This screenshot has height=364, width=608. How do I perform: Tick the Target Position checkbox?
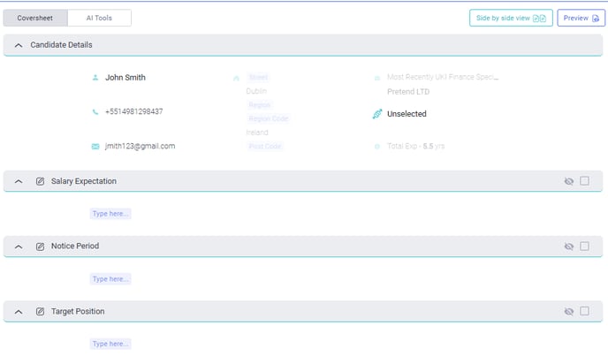pyautogui.click(x=584, y=312)
